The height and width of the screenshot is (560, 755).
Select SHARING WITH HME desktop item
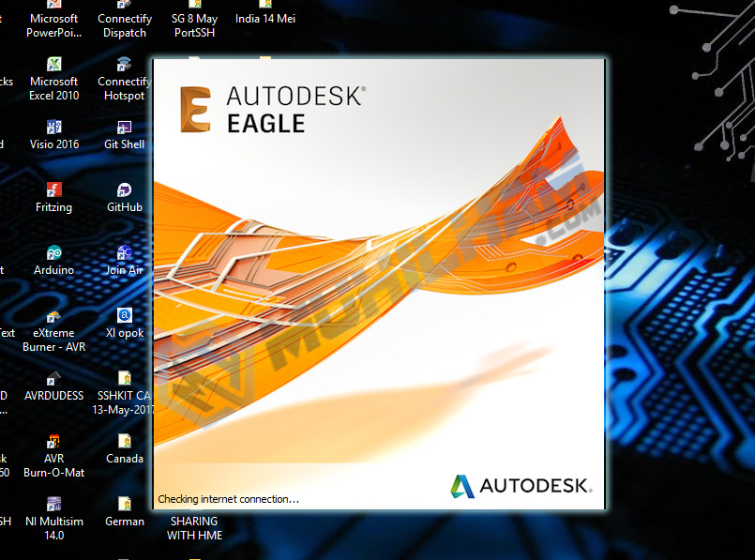pos(194,528)
